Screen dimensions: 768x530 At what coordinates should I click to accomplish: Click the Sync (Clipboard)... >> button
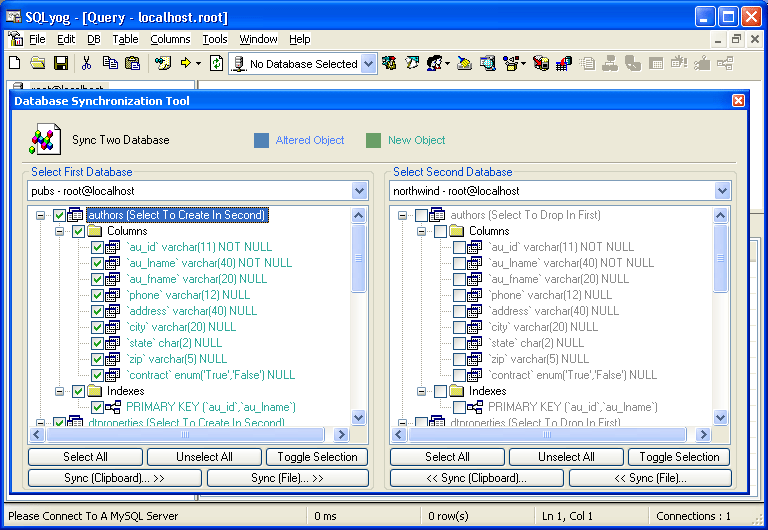115,478
